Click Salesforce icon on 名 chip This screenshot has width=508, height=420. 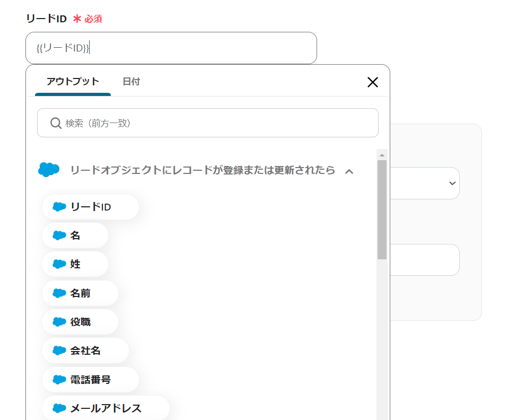59,235
